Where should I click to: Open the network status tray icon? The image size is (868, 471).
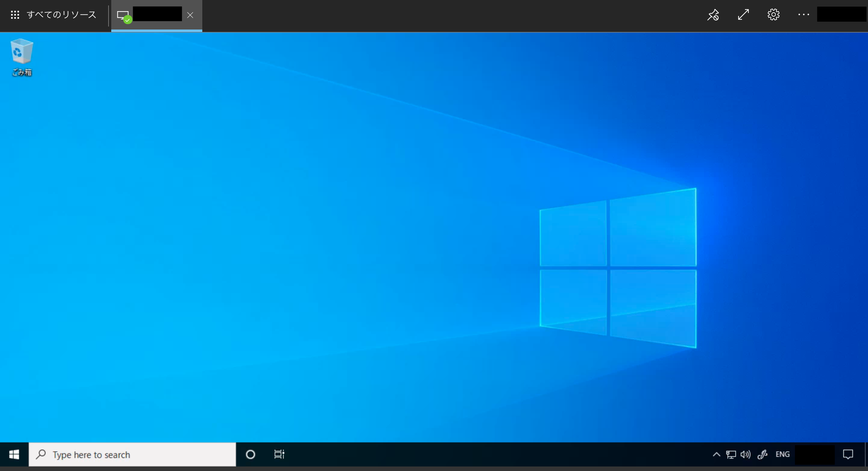pos(731,454)
